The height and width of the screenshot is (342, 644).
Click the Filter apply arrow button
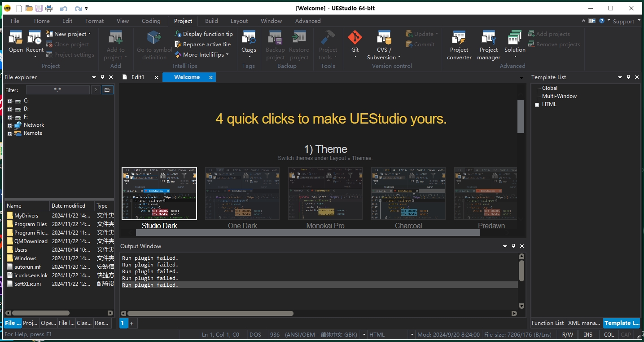(x=95, y=90)
